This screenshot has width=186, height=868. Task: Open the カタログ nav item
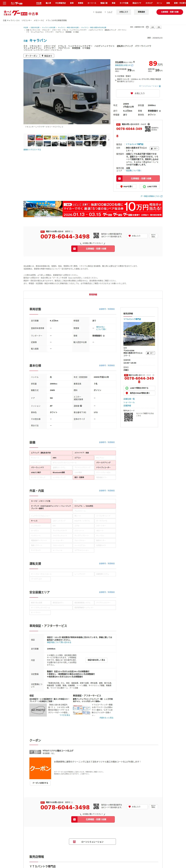(x=149, y=3)
